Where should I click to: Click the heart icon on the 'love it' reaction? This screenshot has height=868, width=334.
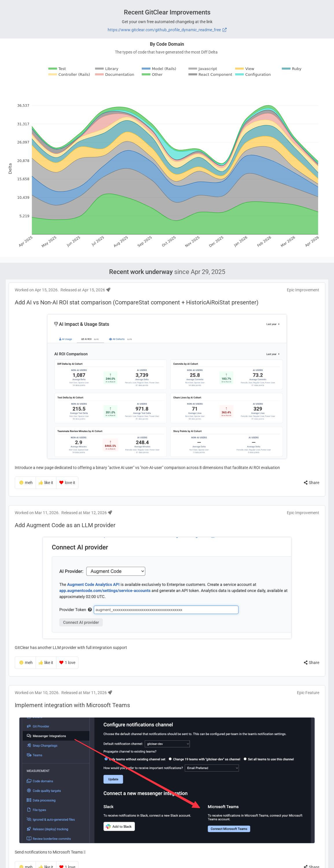point(61,483)
